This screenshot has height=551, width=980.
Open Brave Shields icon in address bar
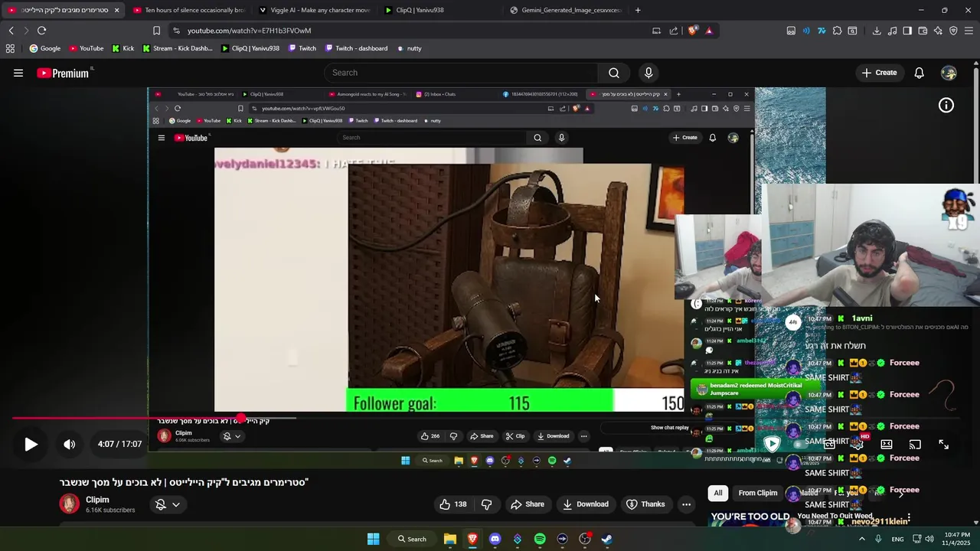tap(693, 31)
